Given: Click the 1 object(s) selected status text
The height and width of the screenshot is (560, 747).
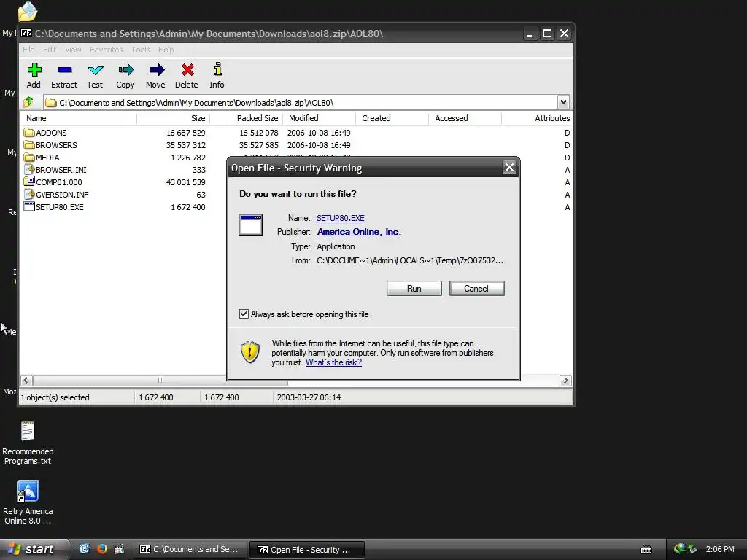Looking at the screenshot, I should pos(55,397).
